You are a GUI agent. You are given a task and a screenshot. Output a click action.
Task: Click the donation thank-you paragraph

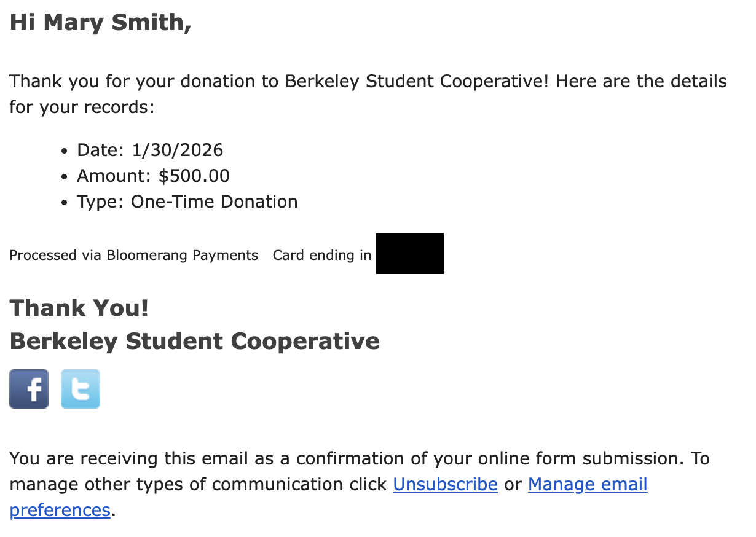pos(368,82)
